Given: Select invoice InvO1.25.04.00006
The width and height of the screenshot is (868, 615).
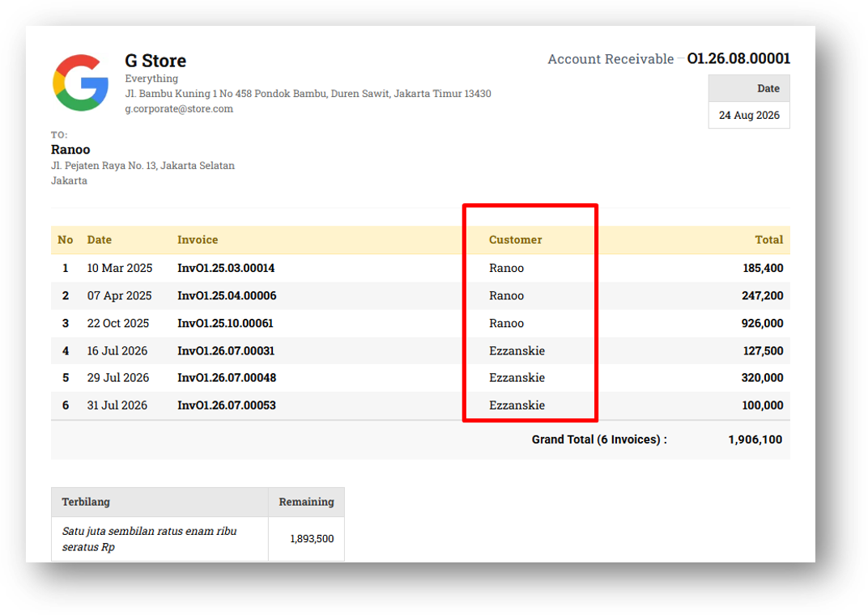Looking at the screenshot, I should (227, 295).
